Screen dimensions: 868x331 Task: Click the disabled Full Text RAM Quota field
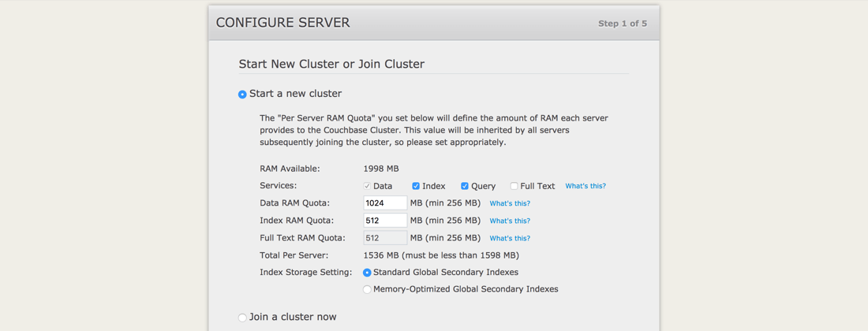(x=385, y=238)
